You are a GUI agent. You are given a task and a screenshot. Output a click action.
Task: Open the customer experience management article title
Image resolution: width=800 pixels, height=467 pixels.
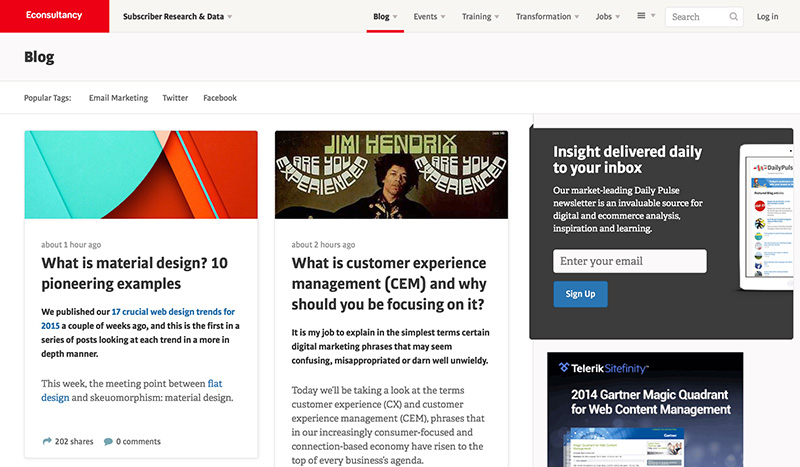[x=389, y=283]
